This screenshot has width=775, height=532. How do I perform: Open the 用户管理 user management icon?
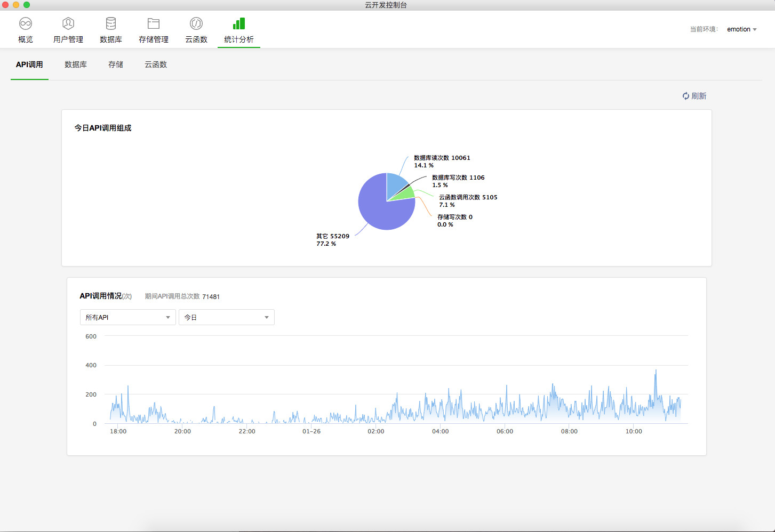[x=68, y=23]
